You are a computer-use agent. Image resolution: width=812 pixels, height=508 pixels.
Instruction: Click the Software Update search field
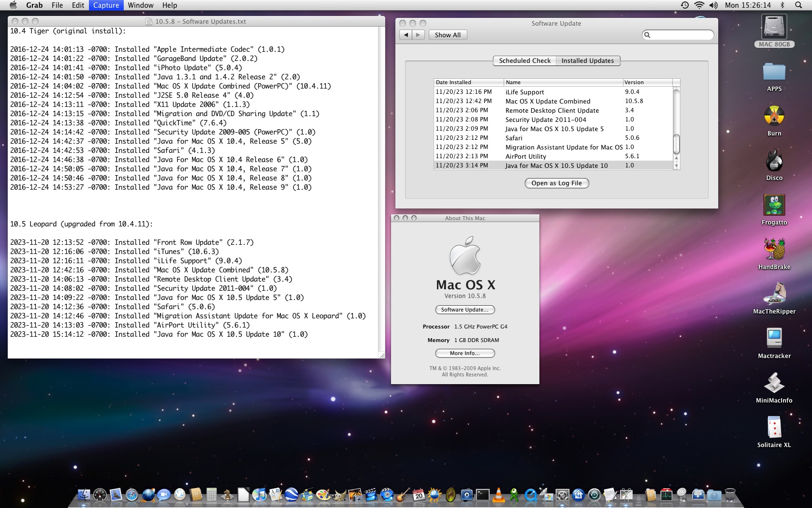(x=678, y=35)
